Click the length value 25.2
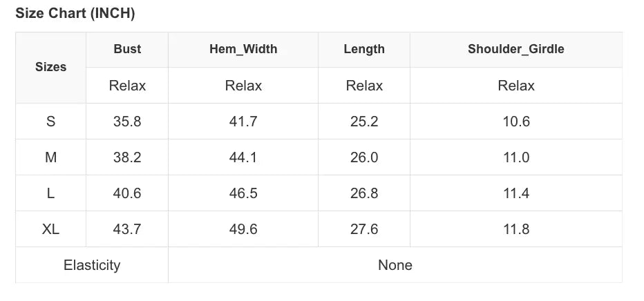This screenshot has width=644, height=301. 364,122
